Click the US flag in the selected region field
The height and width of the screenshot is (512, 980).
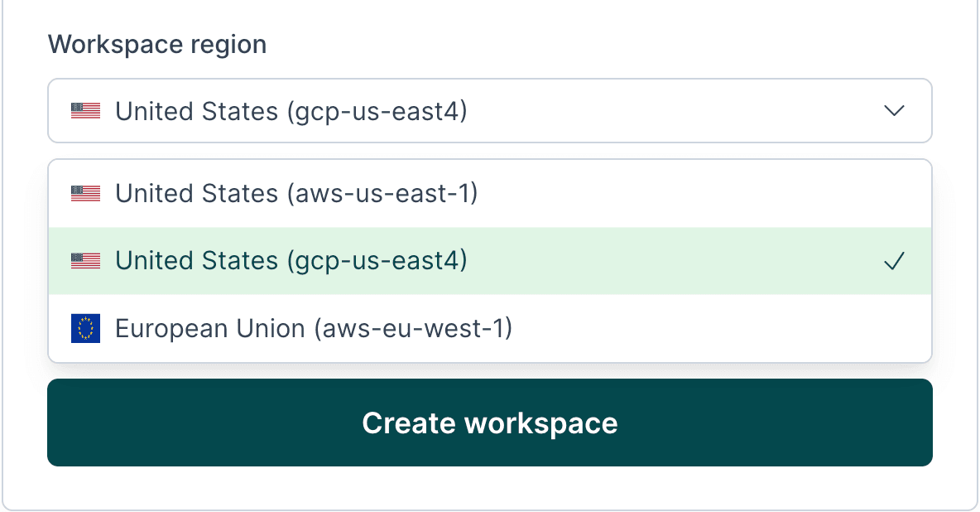85,111
